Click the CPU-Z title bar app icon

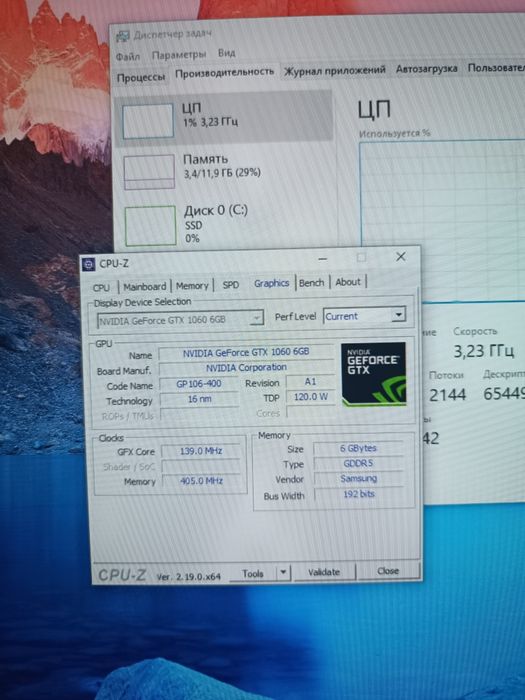point(88,264)
